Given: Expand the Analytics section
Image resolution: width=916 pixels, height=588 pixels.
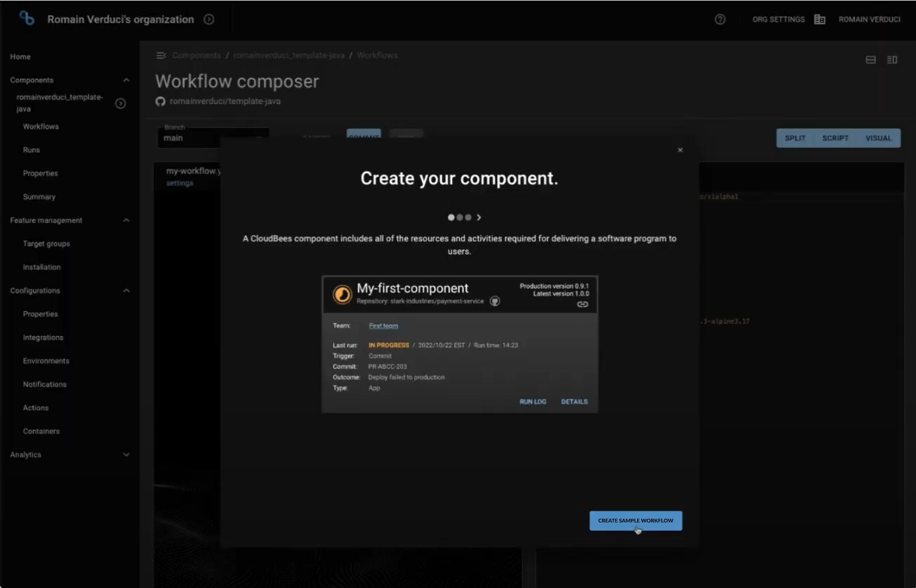Looking at the screenshot, I should (127, 454).
